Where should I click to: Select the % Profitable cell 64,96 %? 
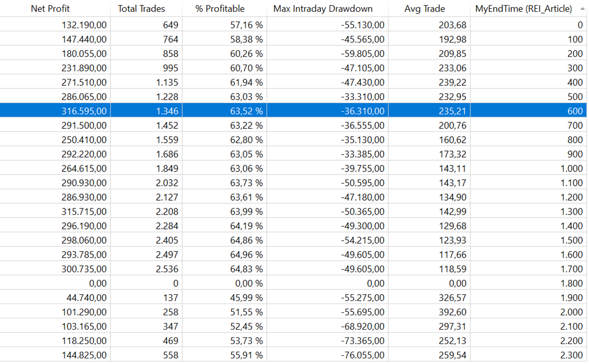245,255
